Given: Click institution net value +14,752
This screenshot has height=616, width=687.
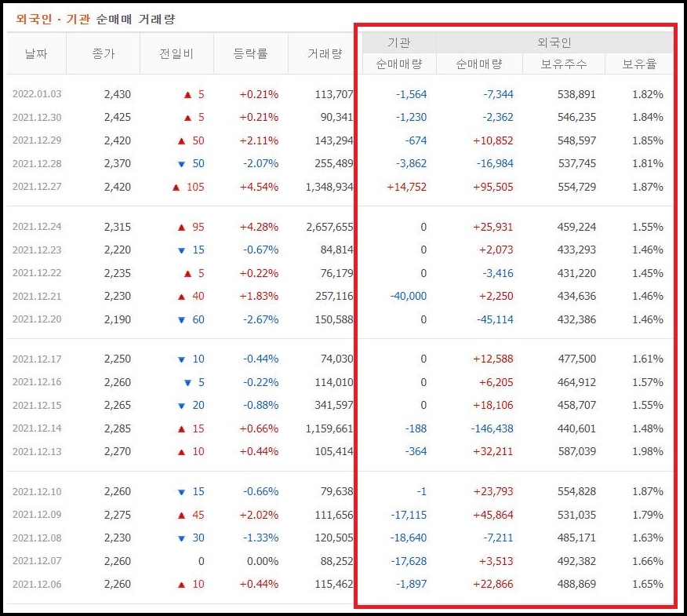Looking at the screenshot, I should [x=406, y=187].
